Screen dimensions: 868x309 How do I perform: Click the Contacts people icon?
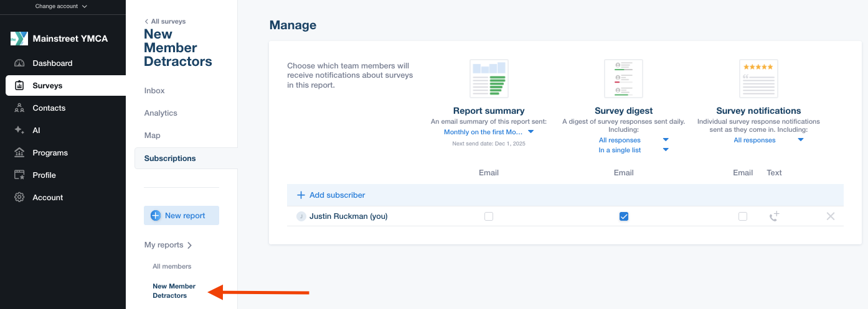point(19,108)
